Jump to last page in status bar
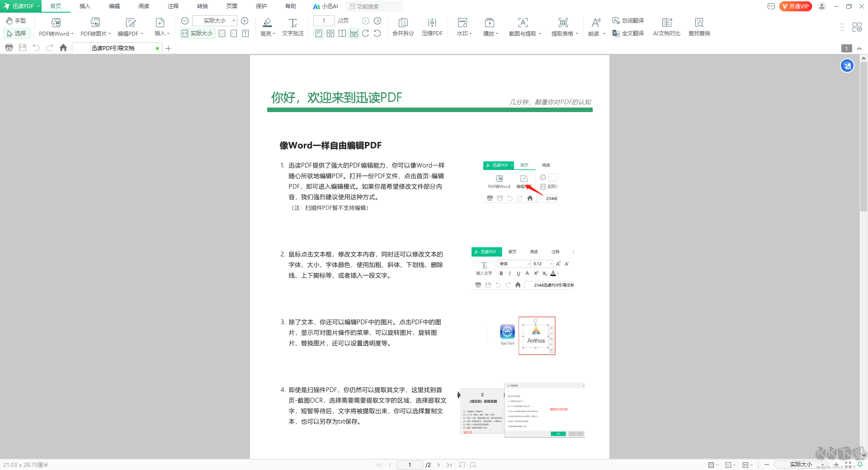This screenshot has height=470, width=868. (x=449, y=465)
